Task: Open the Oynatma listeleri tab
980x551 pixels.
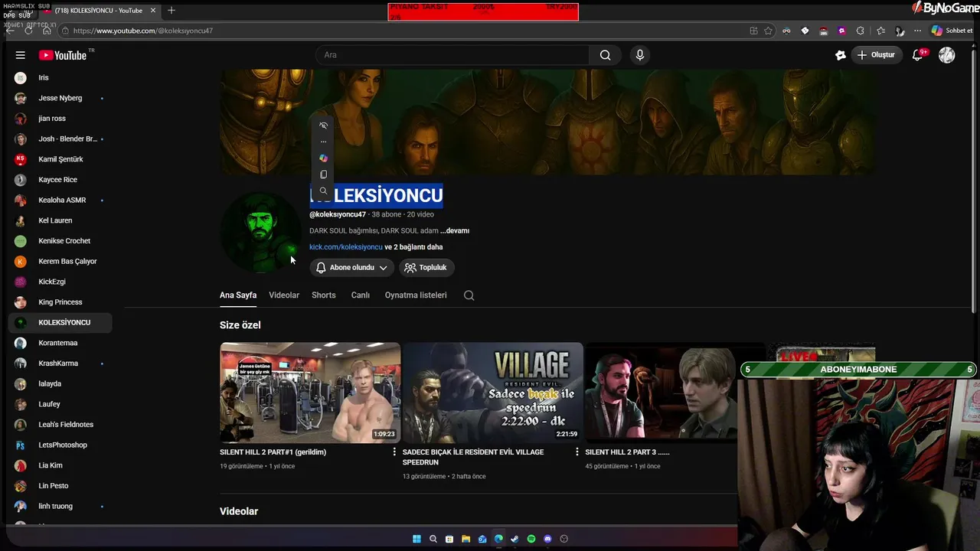Action: [x=416, y=295]
